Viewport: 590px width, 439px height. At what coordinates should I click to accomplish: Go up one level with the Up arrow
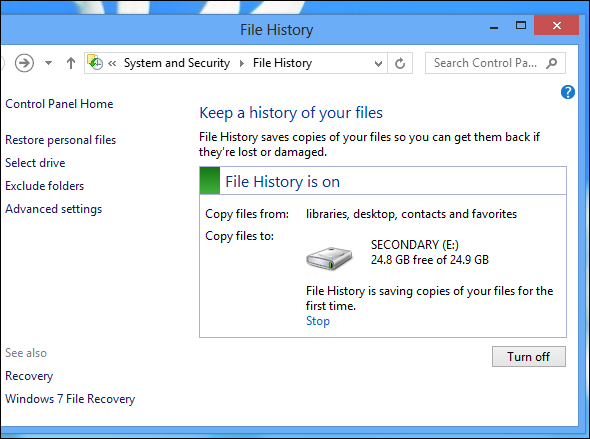[x=71, y=63]
